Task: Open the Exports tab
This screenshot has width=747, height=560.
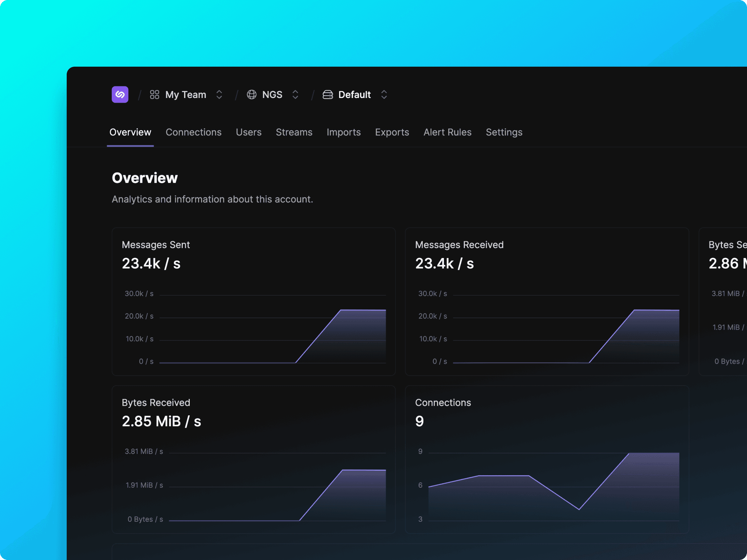Action: point(392,132)
